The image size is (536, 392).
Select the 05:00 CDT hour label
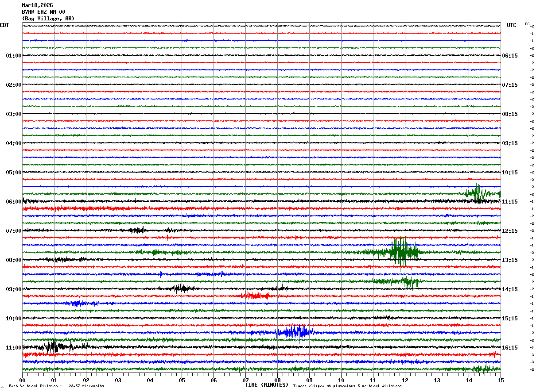pyautogui.click(x=14, y=173)
